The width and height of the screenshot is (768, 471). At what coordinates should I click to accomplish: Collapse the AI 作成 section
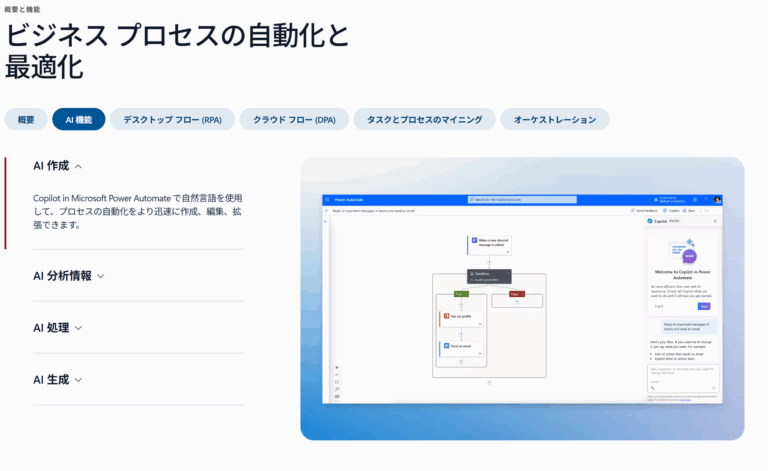click(x=58, y=166)
